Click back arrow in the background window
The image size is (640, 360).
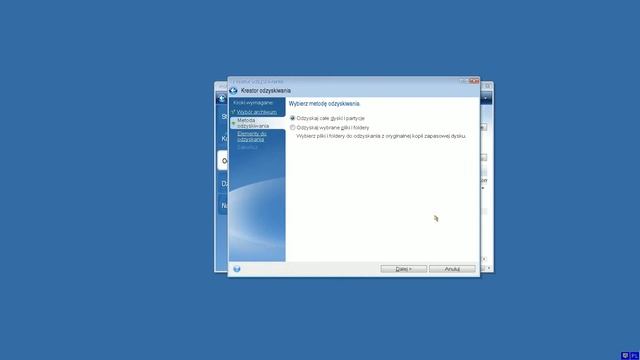222,98
